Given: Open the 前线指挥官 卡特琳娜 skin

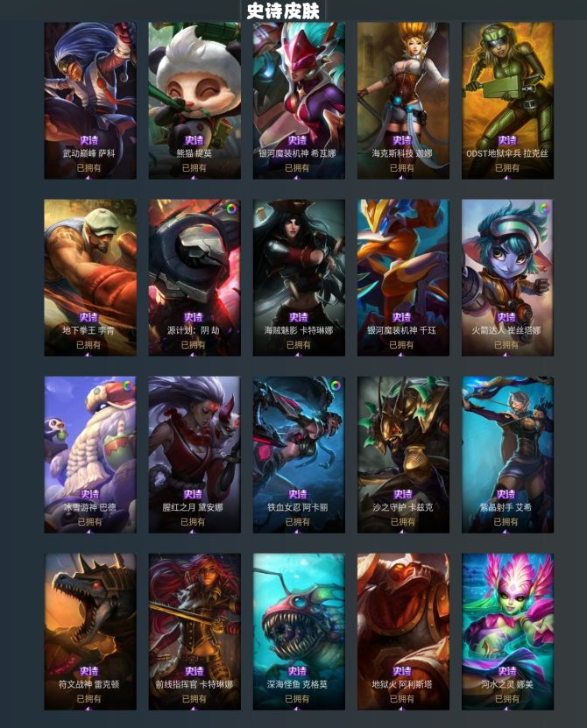Looking at the screenshot, I should (194, 632).
